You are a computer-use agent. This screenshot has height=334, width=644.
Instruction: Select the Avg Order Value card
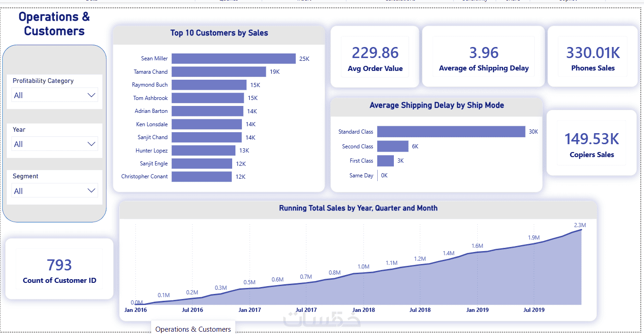pyautogui.click(x=375, y=57)
